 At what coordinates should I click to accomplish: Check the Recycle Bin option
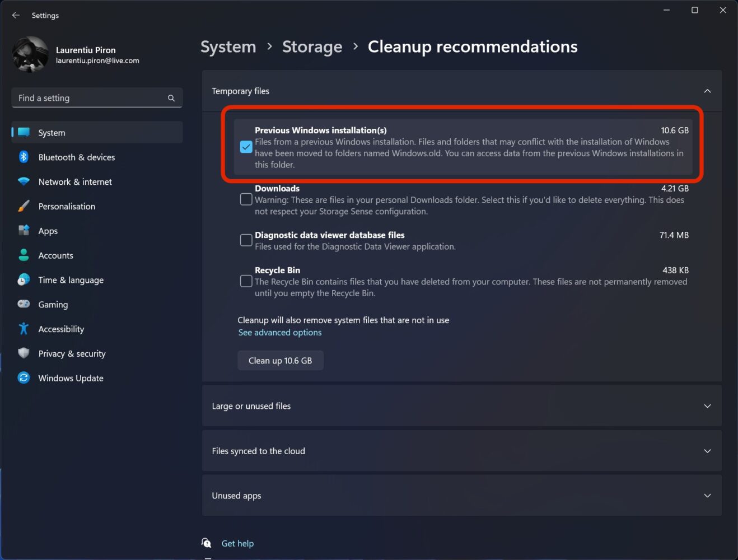pos(246,281)
